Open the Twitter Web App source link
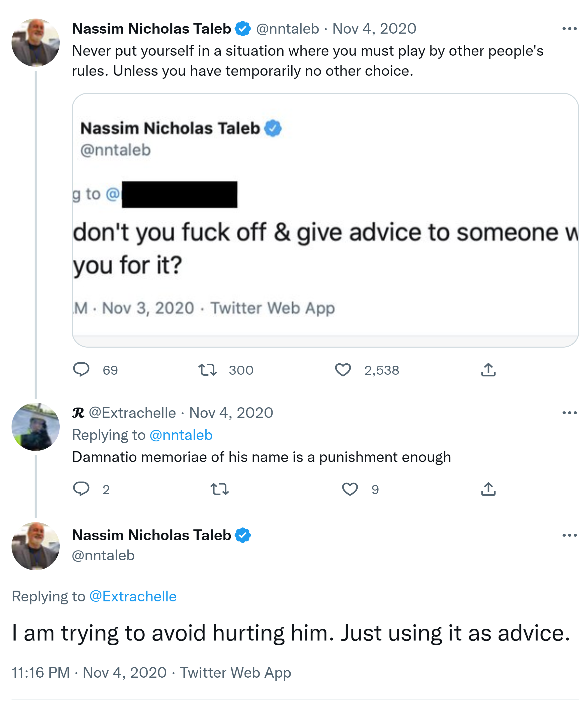Screen dimensions: 588x714 click(235, 672)
